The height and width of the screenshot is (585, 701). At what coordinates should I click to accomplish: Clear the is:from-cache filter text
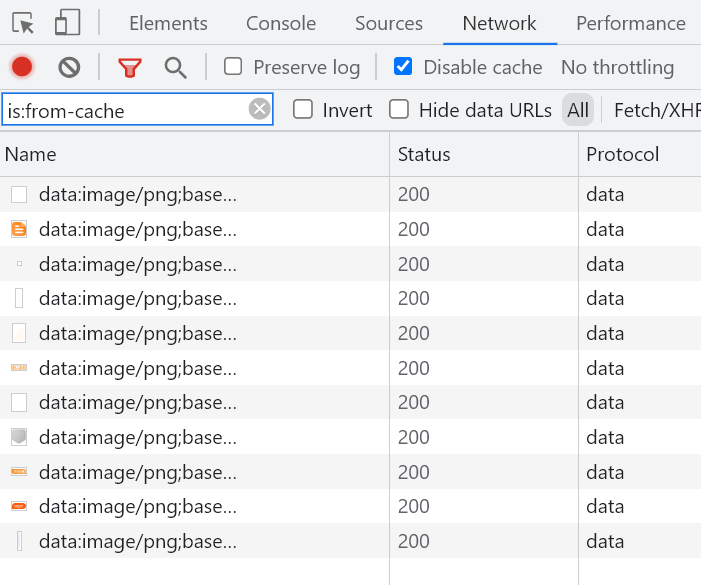coord(259,109)
